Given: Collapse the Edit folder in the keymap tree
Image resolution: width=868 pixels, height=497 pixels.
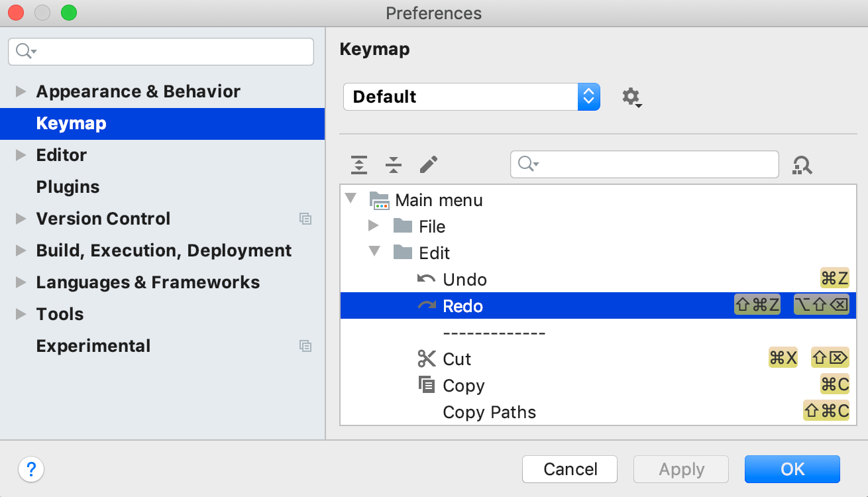Looking at the screenshot, I should (374, 252).
